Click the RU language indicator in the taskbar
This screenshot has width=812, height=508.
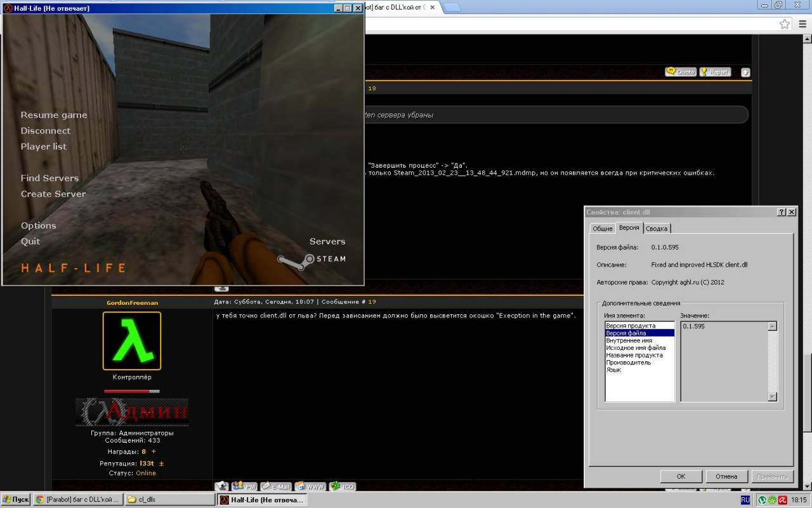[745, 500]
